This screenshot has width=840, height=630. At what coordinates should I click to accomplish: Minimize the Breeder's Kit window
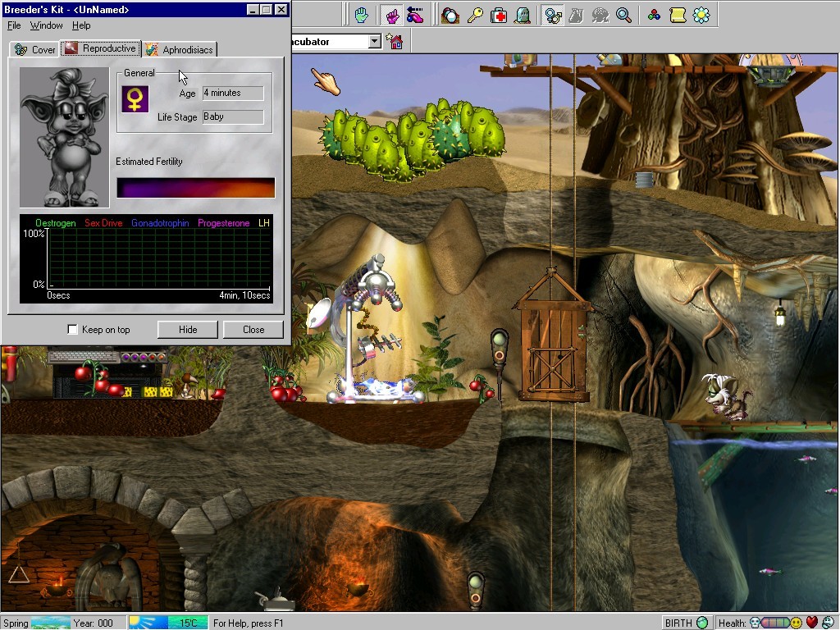[x=253, y=9]
